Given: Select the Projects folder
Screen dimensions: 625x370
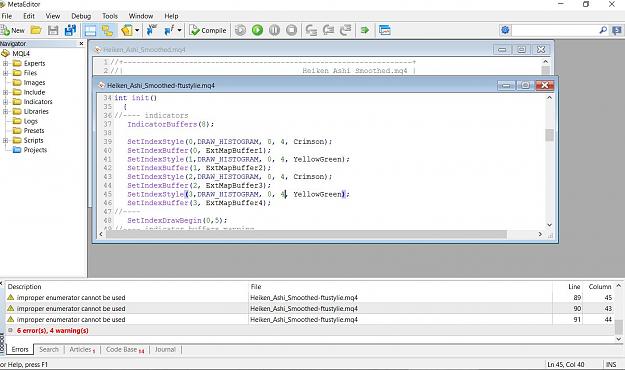Looking at the screenshot, I should (35, 150).
